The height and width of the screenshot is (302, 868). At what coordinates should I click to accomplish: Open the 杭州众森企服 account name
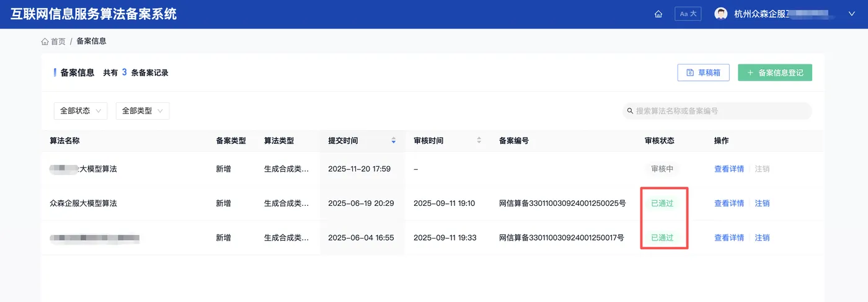pos(785,14)
